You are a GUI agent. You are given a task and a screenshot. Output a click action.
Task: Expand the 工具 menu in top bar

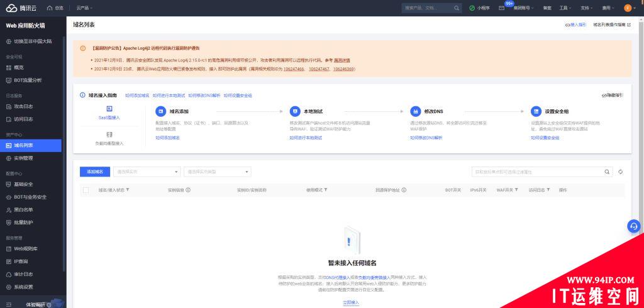[x=565, y=8]
